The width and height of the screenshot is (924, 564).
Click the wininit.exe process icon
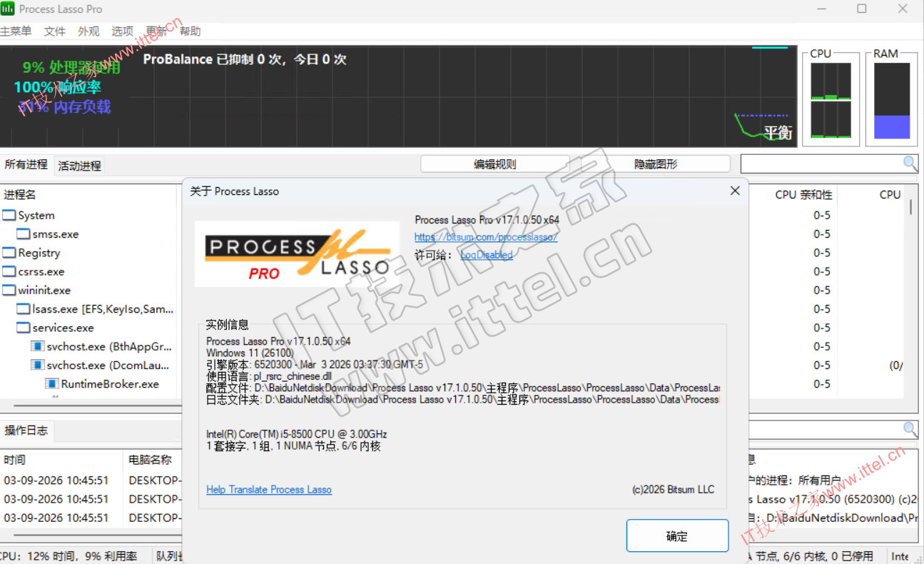pos(9,291)
